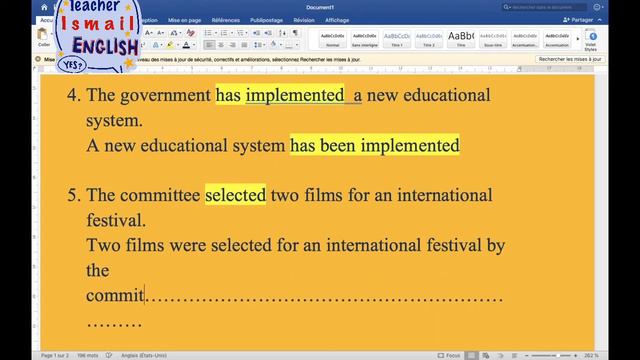Open the highlight color dropdown arrow
Screen dimensions: 640x360
pos(178,45)
